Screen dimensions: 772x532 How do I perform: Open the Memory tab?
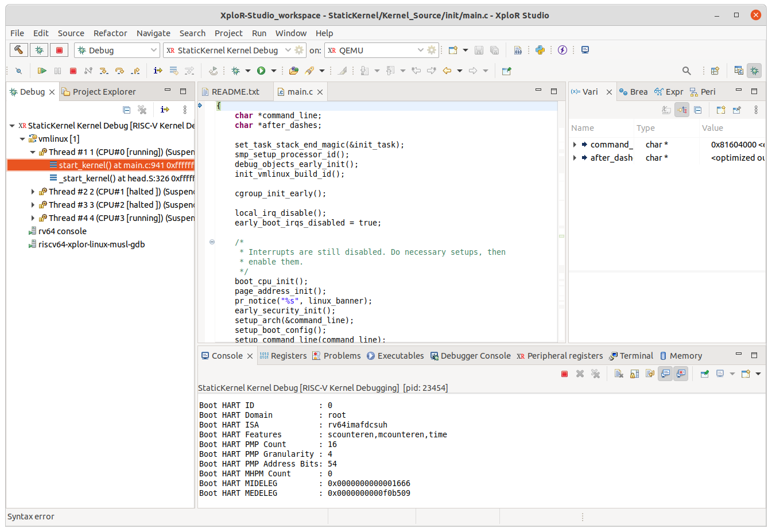click(x=681, y=356)
